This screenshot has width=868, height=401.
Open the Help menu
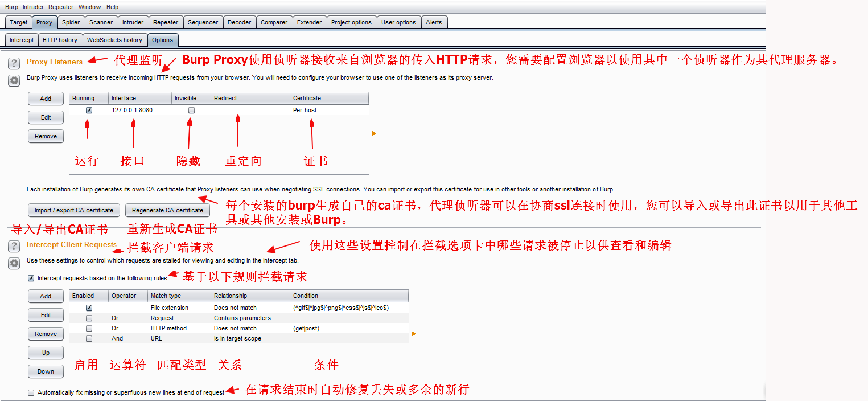[x=113, y=7]
